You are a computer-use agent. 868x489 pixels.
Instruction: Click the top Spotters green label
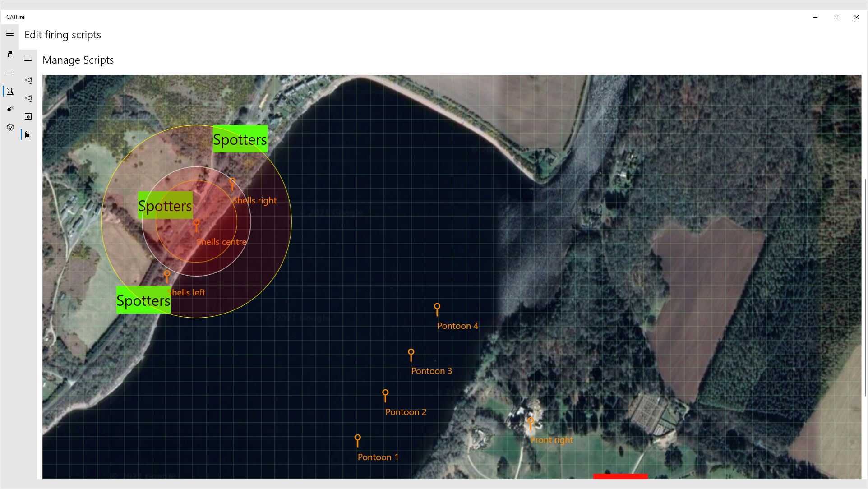click(x=240, y=139)
